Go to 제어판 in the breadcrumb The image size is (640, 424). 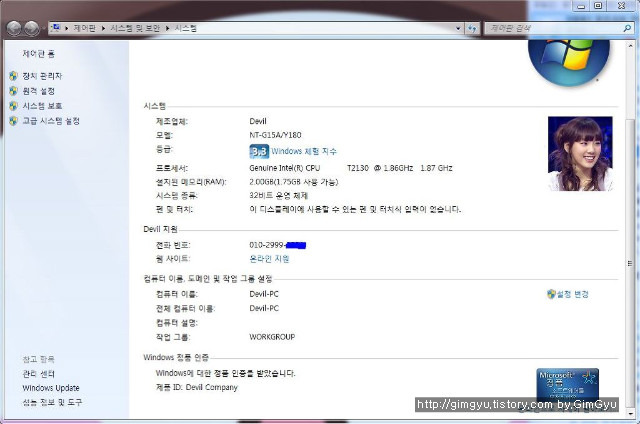[x=84, y=28]
